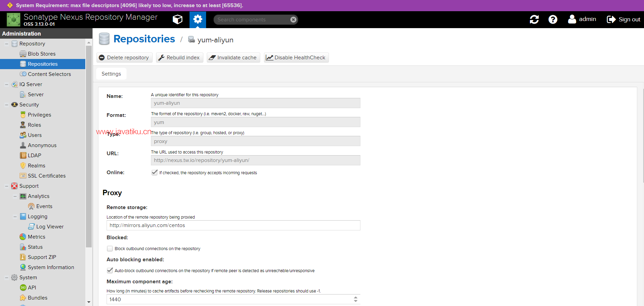644x306 pixels.
Task: Open Bundles puzzle icon
Action: coord(23,298)
